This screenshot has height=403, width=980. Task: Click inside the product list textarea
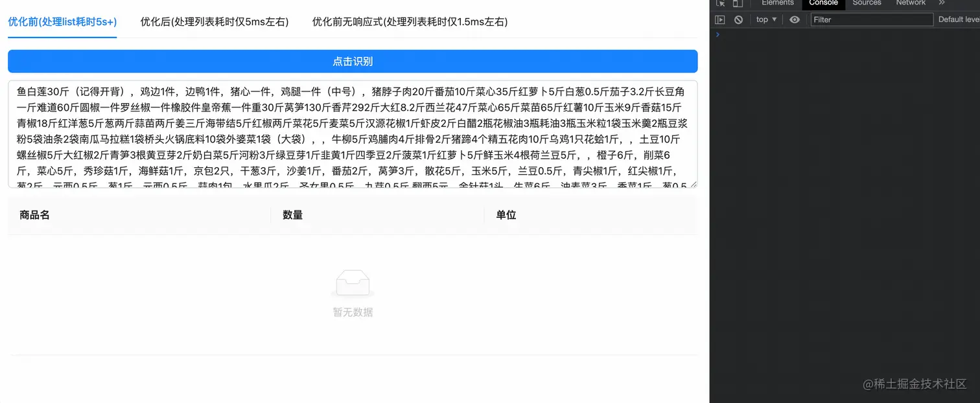coord(353,134)
